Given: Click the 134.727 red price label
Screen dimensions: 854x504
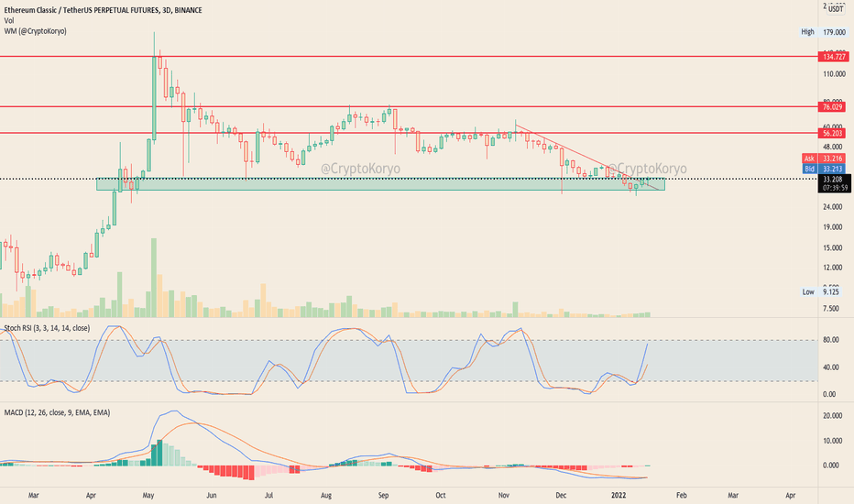Looking at the screenshot, I should [x=834, y=57].
